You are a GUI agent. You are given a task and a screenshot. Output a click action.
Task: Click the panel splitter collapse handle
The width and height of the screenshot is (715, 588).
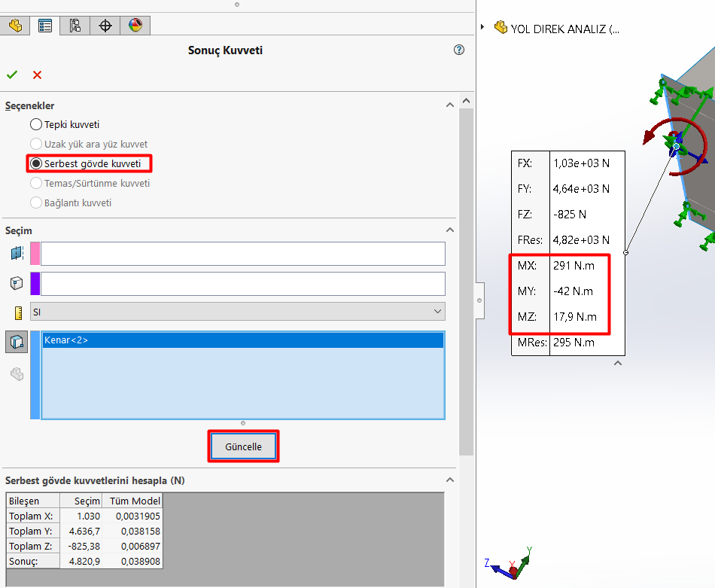pyautogui.click(x=479, y=300)
